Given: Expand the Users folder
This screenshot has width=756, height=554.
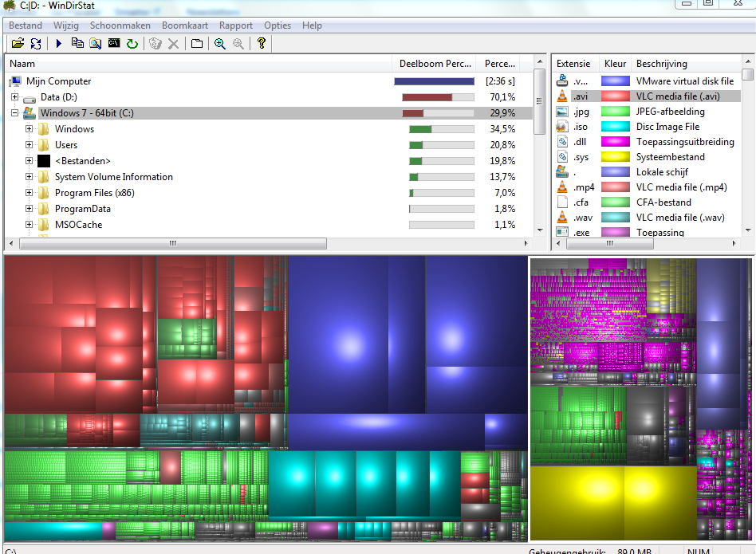Looking at the screenshot, I should 30,145.
